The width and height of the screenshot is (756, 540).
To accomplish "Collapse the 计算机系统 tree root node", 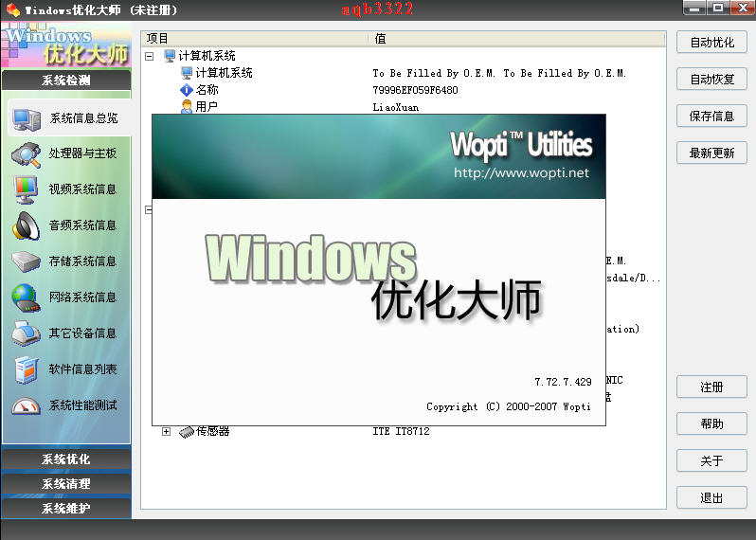I will pos(150,57).
